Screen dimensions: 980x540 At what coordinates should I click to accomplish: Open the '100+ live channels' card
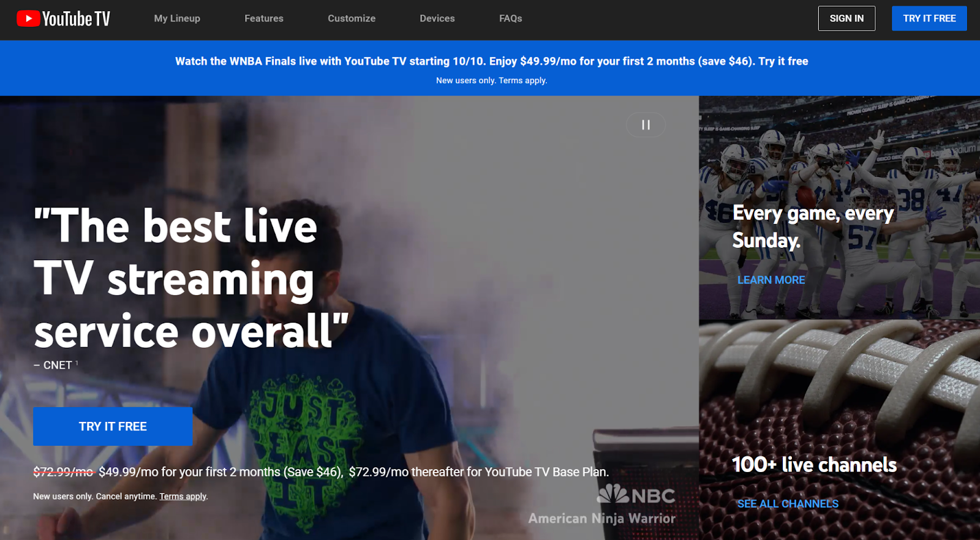tap(839, 430)
